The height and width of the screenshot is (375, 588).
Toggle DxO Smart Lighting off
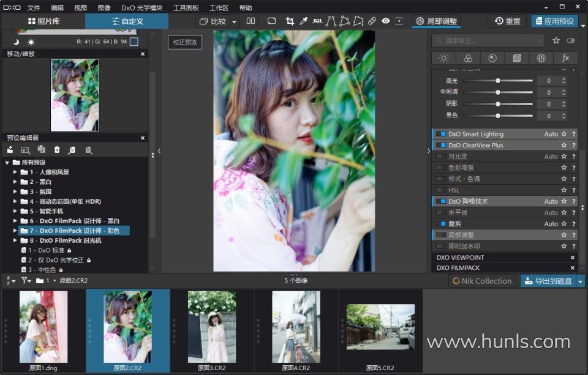441,134
